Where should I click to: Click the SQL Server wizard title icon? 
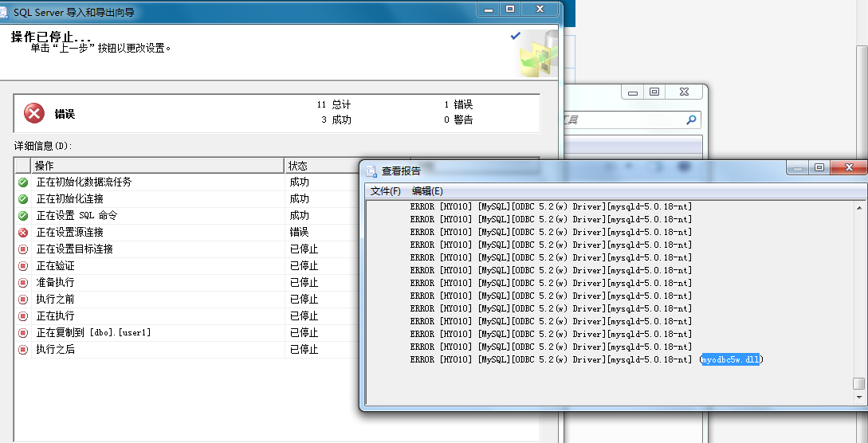(x=4, y=12)
